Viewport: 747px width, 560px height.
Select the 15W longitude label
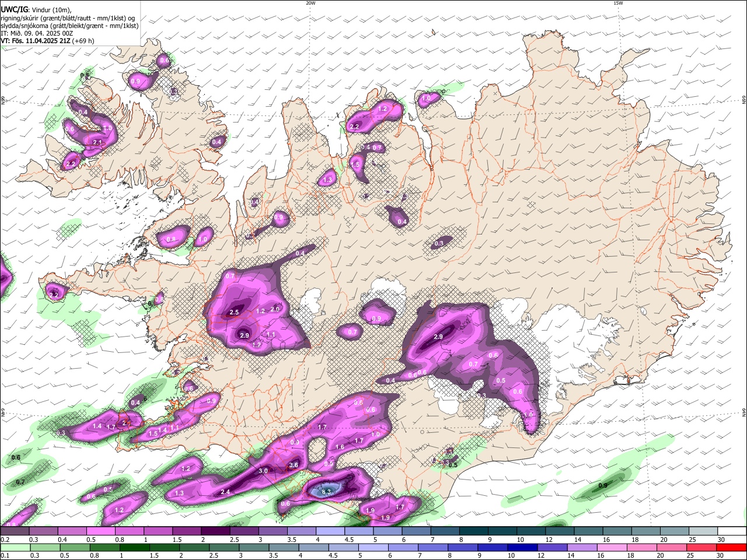tap(618, 3)
